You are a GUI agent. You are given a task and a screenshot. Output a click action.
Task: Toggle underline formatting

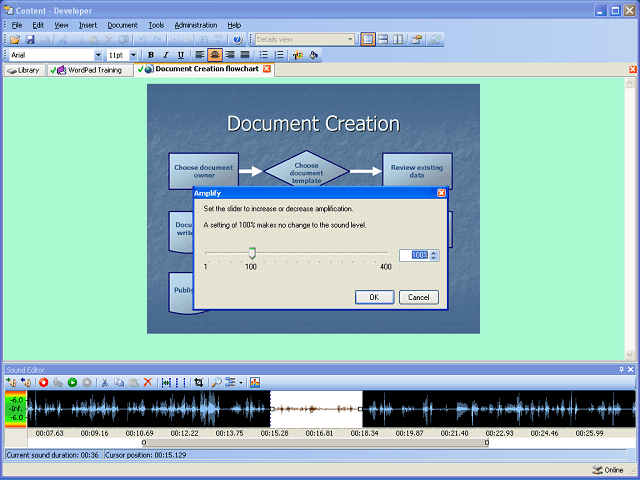tap(180, 55)
